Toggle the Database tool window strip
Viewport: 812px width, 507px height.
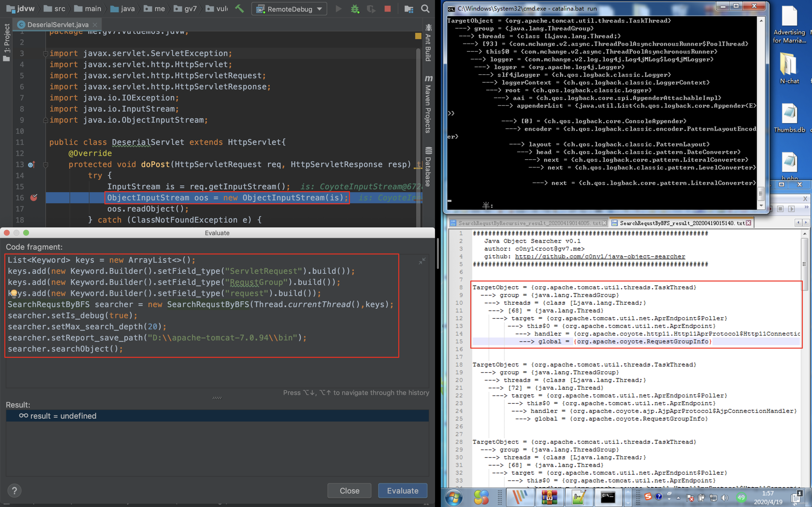(428, 167)
